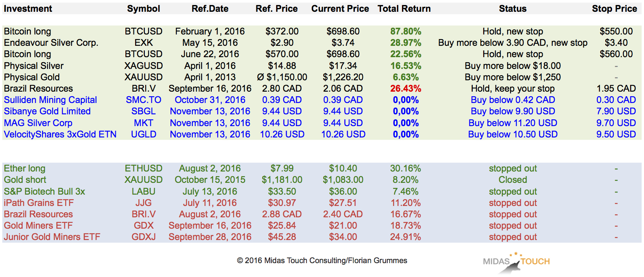Click the Investment column header
Screen dimensions: 644x277
(x=28, y=9)
